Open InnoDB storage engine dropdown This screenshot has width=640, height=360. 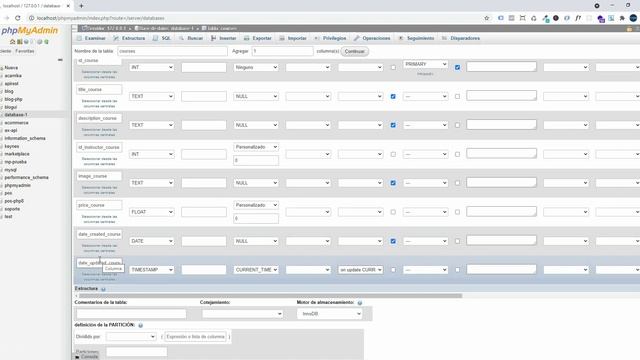click(x=329, y=314)
